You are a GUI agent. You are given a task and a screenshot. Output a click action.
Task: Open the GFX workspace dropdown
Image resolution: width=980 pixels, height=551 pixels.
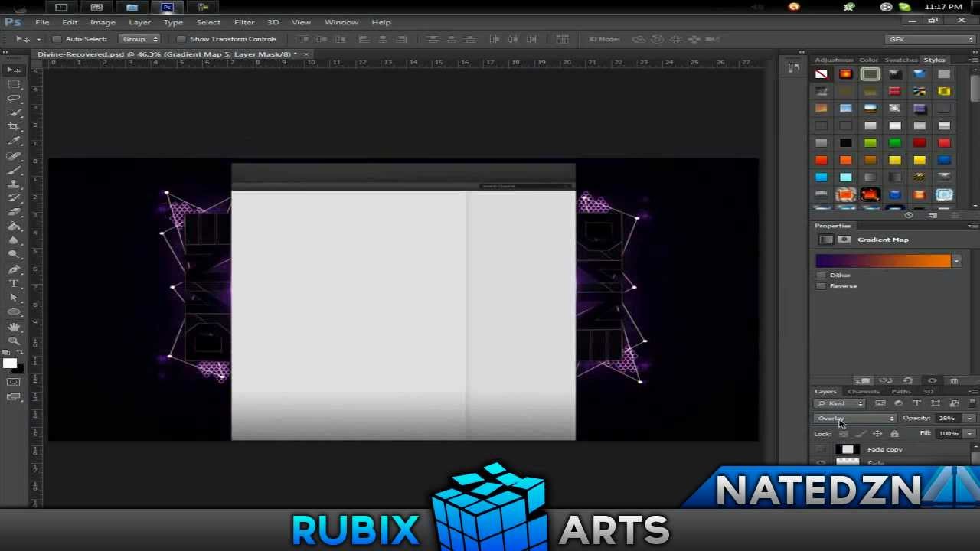(x=931, y=39)
